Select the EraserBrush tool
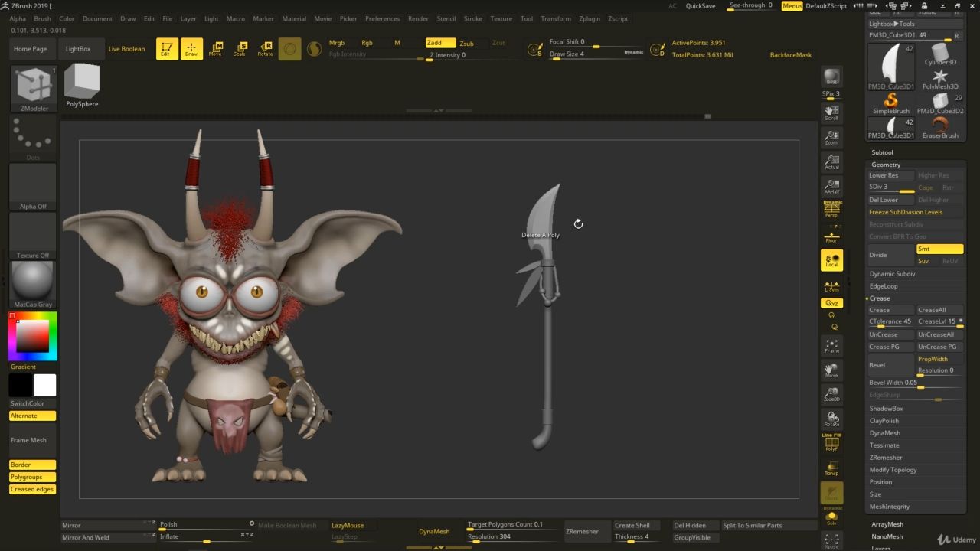 [x=940, y=128]
